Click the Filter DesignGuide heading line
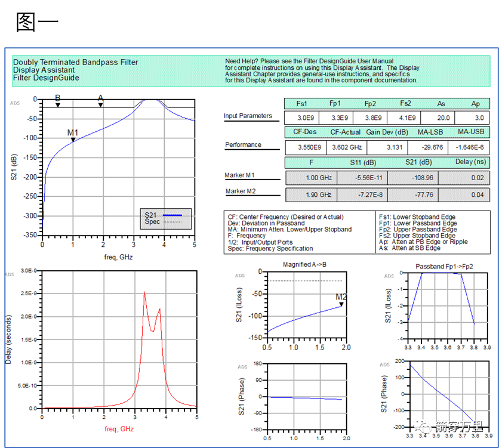This screenshot has width=499, height=448. pos(46,78)
